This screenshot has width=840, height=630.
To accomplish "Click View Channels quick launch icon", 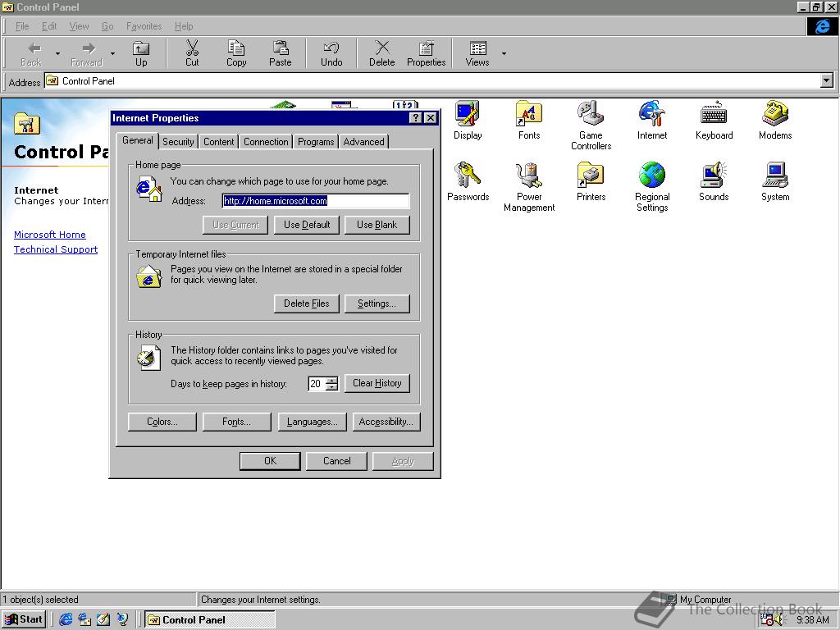I will (x=122, y=619).
